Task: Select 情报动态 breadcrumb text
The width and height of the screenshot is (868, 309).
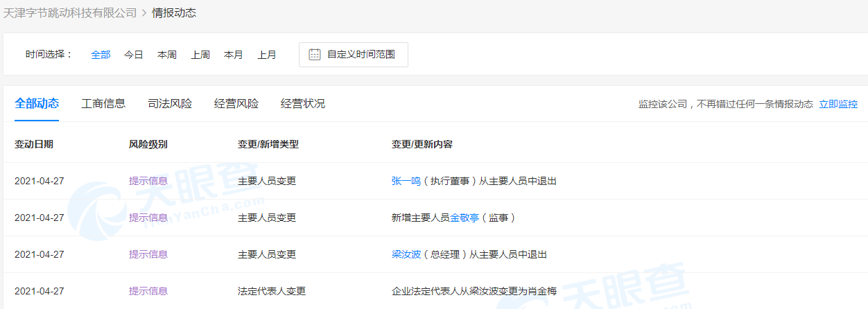Action: (175, 12)
